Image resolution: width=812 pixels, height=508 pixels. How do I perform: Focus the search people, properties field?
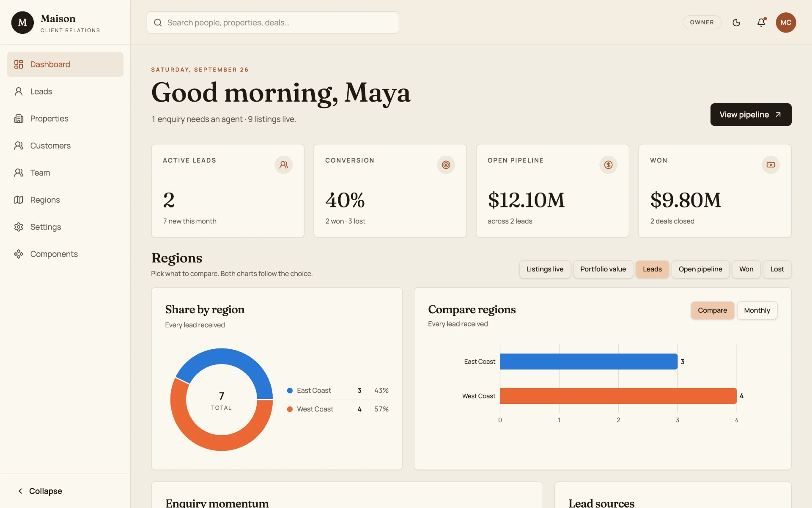273,22
